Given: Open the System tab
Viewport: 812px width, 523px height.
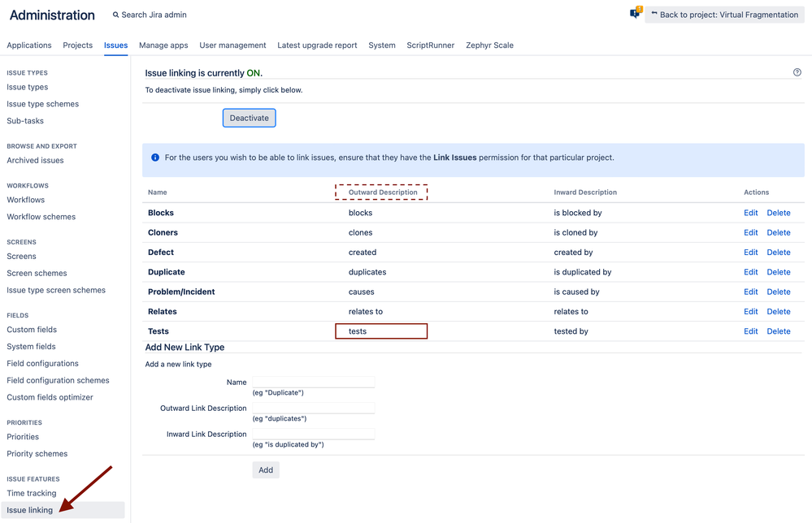Looking at the screenshot, I should [x=382, y=45].
